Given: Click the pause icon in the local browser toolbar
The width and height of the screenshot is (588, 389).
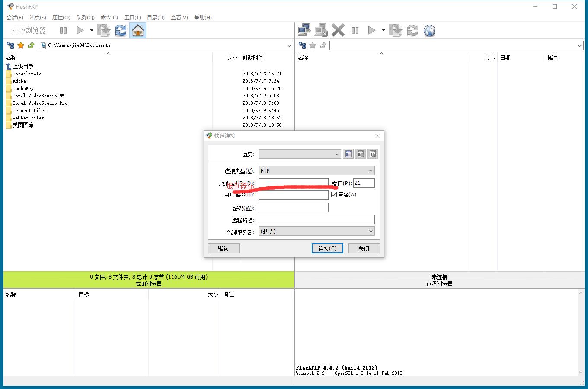Looking at the screenshot, I should click(x=64, y=30).
